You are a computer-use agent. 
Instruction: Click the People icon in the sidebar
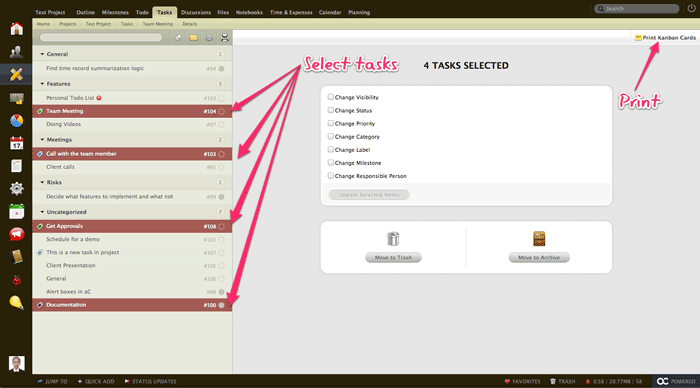(x=17, y=52)
